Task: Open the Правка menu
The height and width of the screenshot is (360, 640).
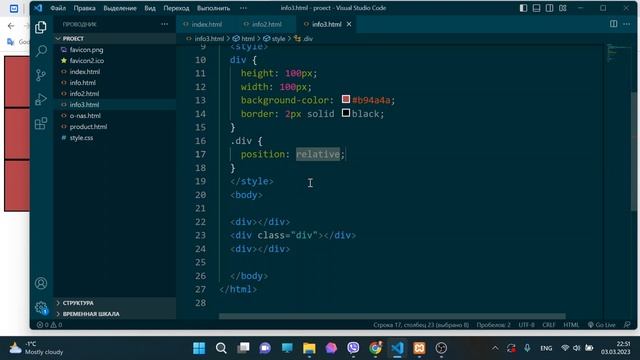Action: [x=84, y=8]
